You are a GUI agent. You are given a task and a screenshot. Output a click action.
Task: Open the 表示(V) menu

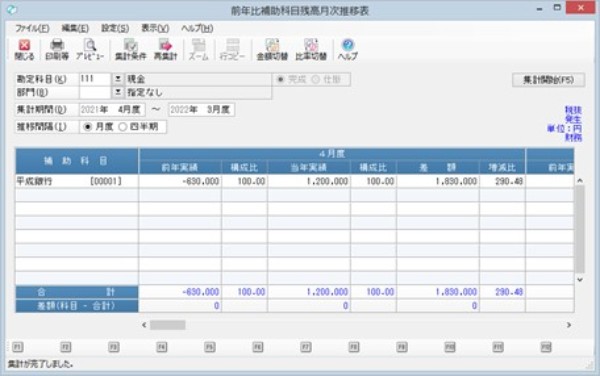coord(155,28)
